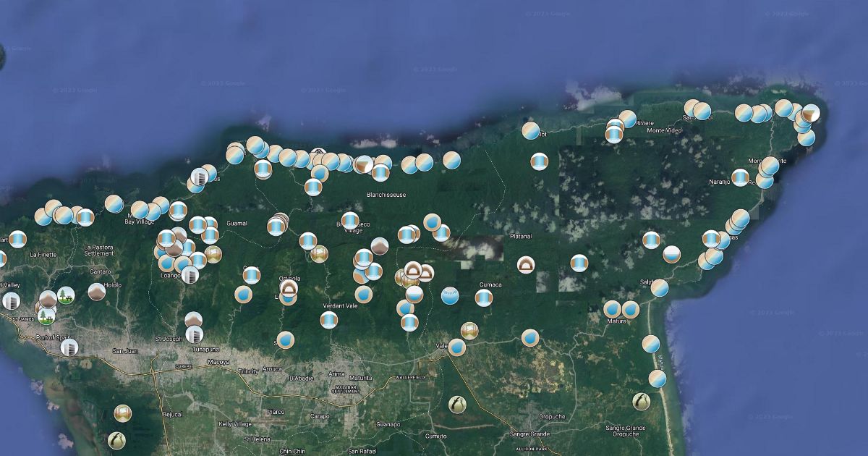Click the Monte Video place label

click(x=664, y=130)
